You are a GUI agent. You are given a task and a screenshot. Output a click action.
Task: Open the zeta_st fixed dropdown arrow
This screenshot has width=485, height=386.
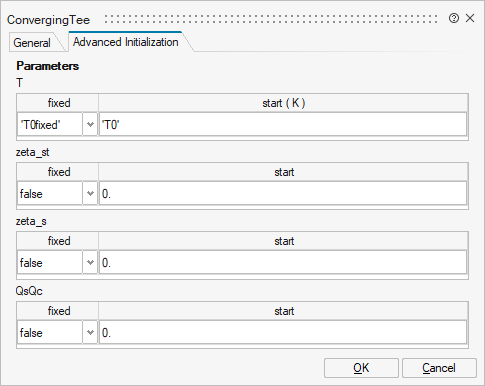90,193
